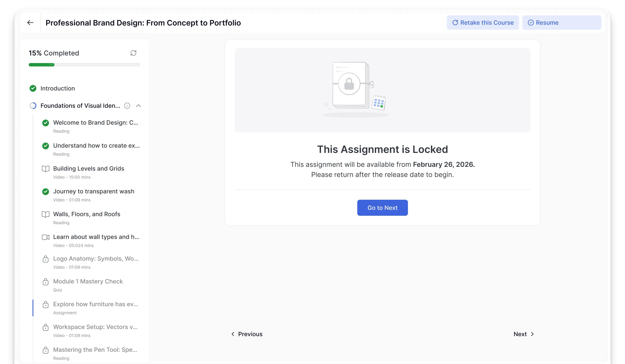Click the Resume button
Viewport: 625px width, 364px height.
click(x=561, y=23)
